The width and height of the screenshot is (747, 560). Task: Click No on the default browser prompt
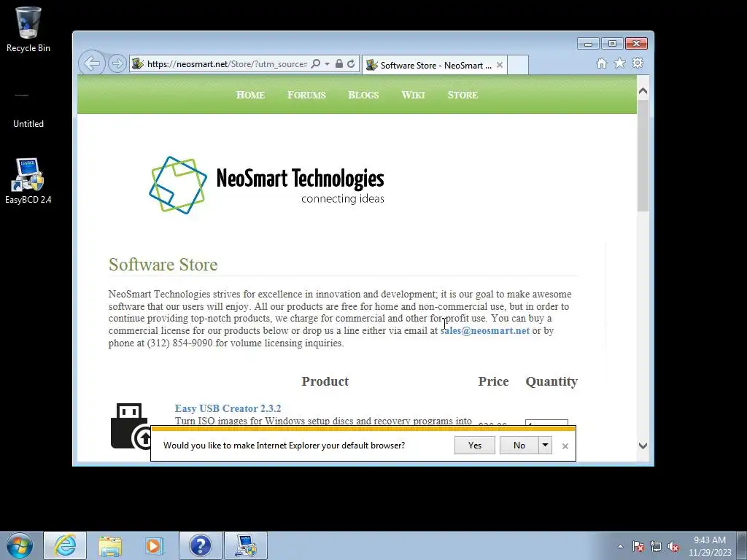click(519, 446)
